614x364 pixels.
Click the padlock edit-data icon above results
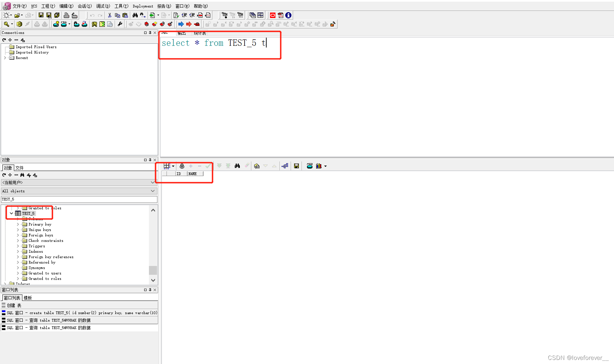pos(182,166)
